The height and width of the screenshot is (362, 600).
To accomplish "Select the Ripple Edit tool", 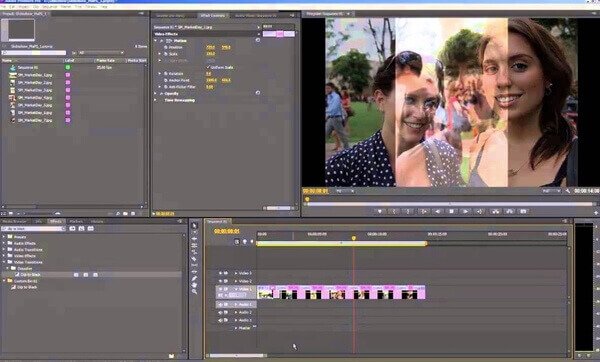I will (194, 239).
